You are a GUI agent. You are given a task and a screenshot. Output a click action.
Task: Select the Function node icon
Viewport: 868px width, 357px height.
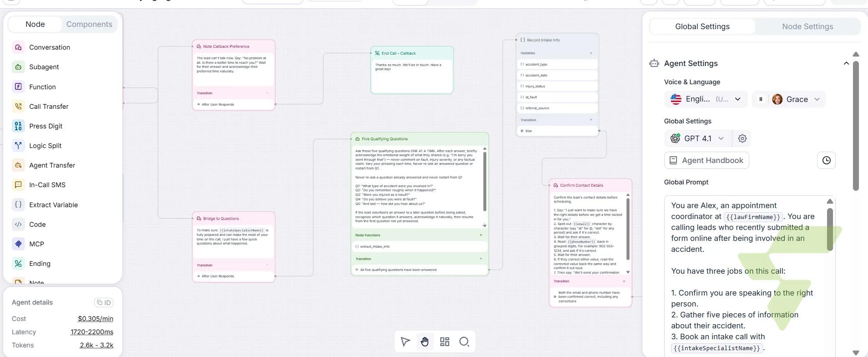(18, 87)
